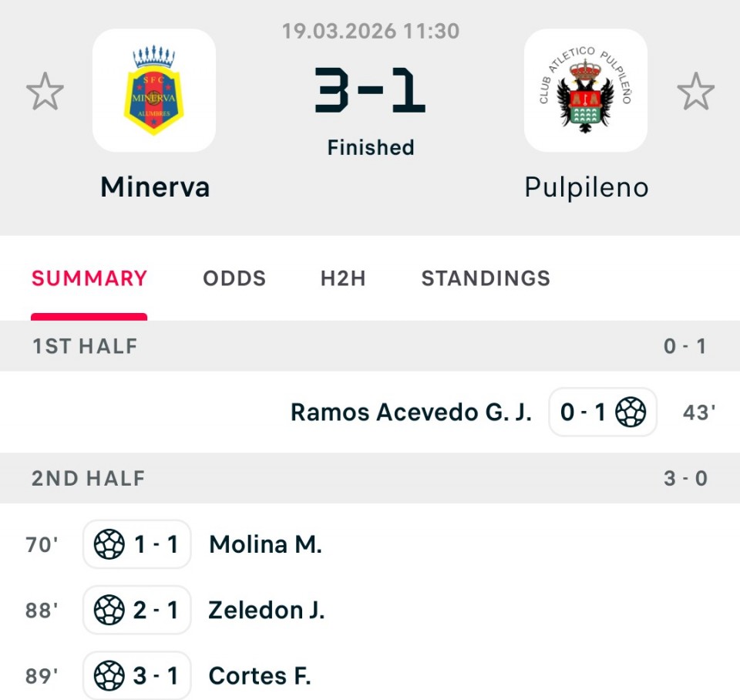Open scorer Cortes F.
Screen dimensions: 740x700
click(x=260, y=676)
